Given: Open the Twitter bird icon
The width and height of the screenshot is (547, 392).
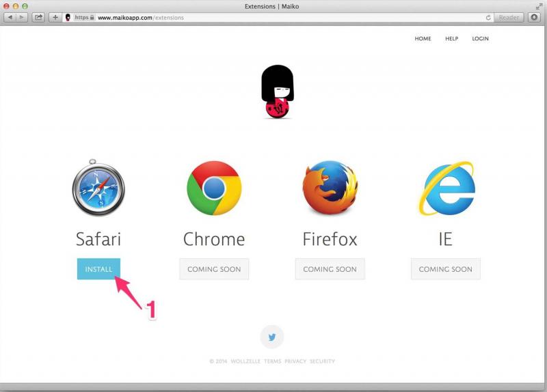Looking at the screenshot, I should pos(272,337).
